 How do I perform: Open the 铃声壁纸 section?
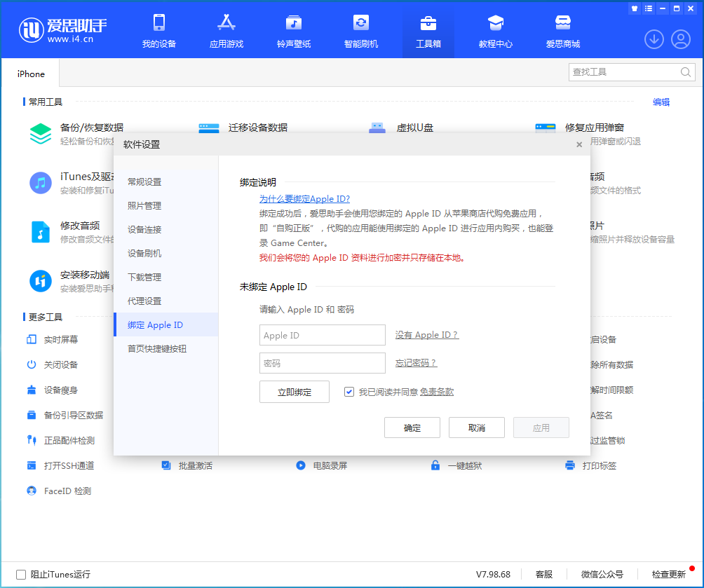(293, 31)
